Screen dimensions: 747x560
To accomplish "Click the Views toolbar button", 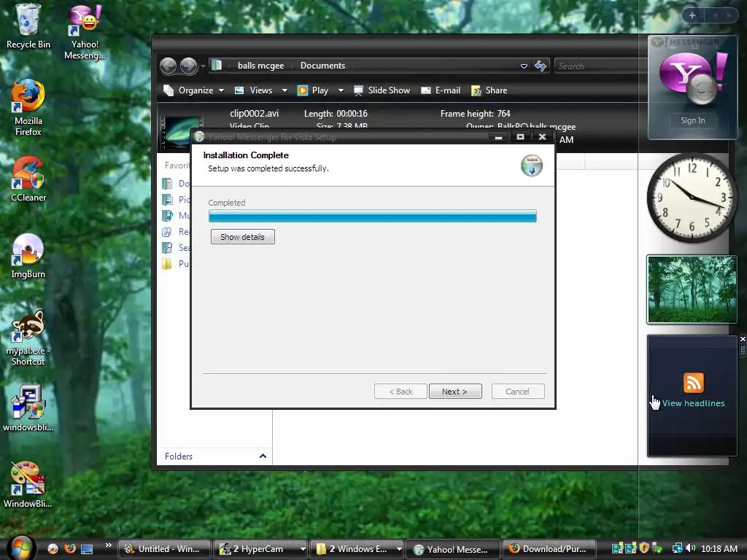I will [x=254, y=90].
